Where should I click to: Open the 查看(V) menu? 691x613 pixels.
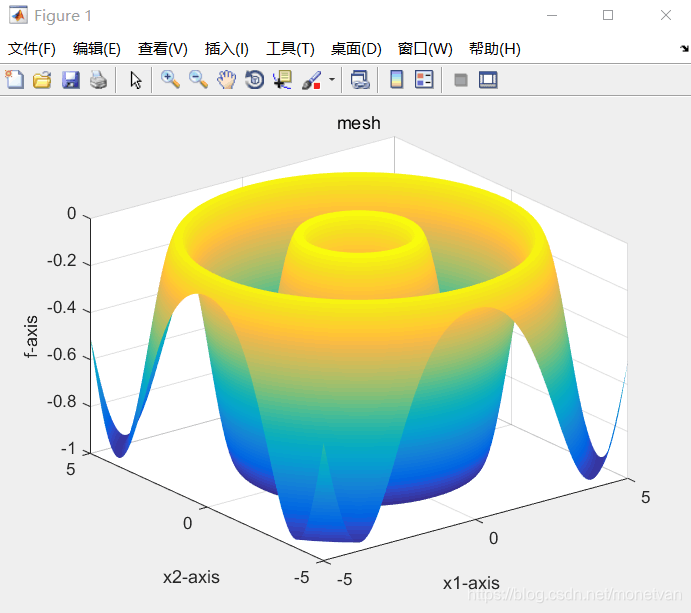163,48
